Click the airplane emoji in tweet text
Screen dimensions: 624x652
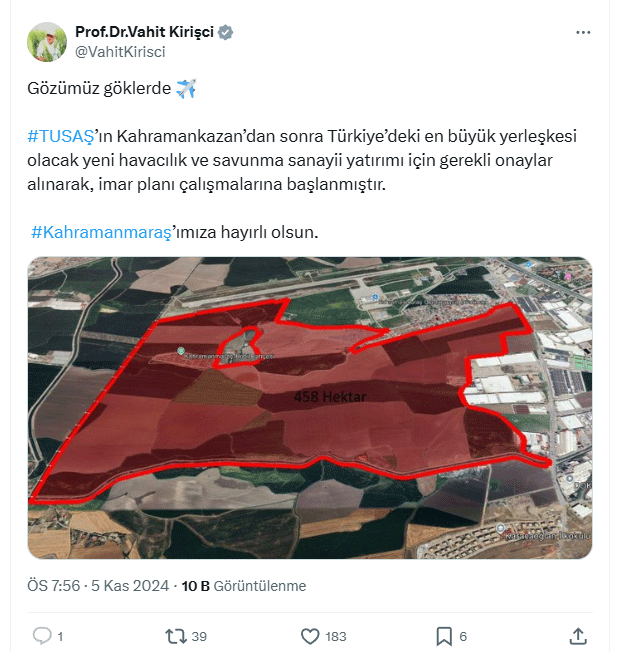186,88
